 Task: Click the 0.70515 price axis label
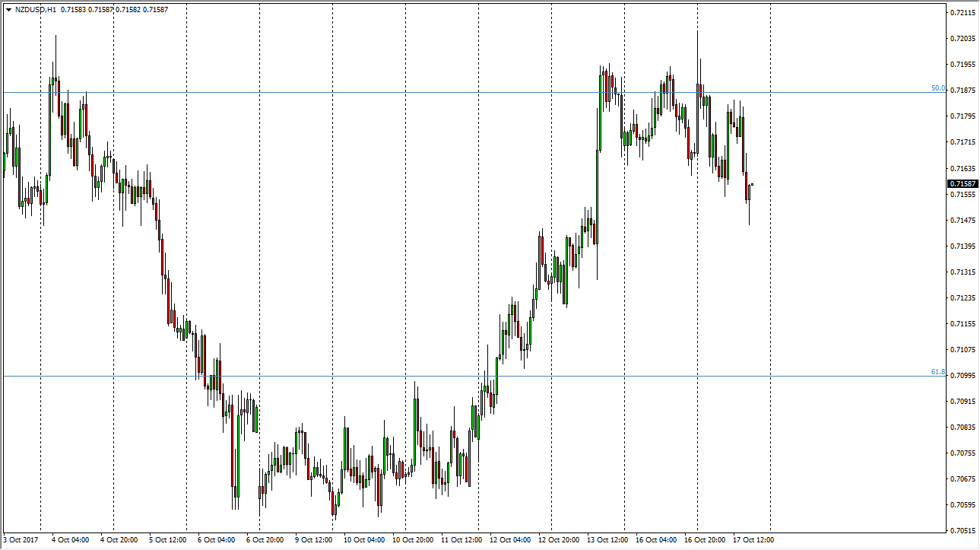pyautogui.click(x=963, y=530)
